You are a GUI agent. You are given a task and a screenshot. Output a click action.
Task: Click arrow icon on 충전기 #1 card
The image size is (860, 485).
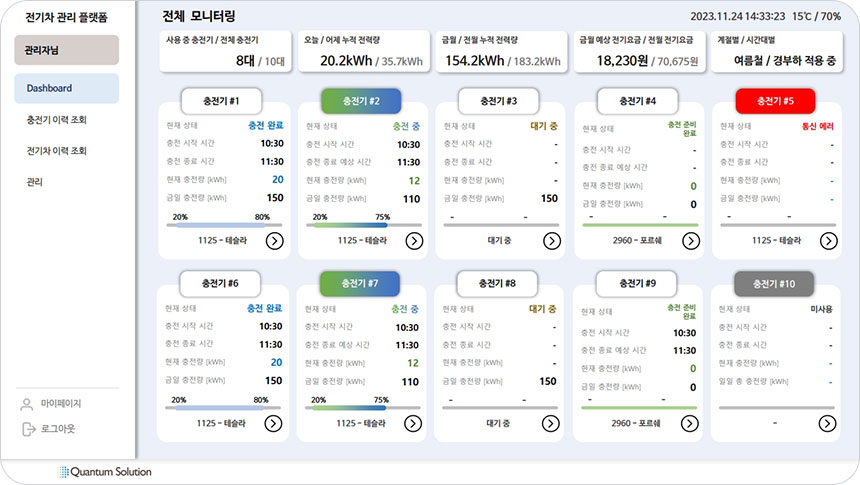tap(275, 240)
